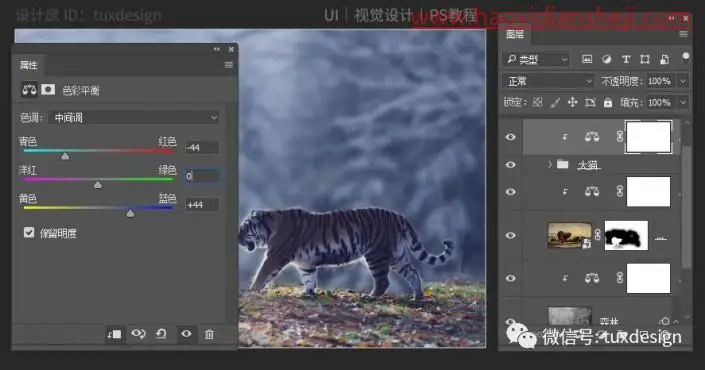Click the yellow-blue value field showing +44
The width and height of the screenshot is (705, 370).
pyautogui.click(x=202, y=205)
